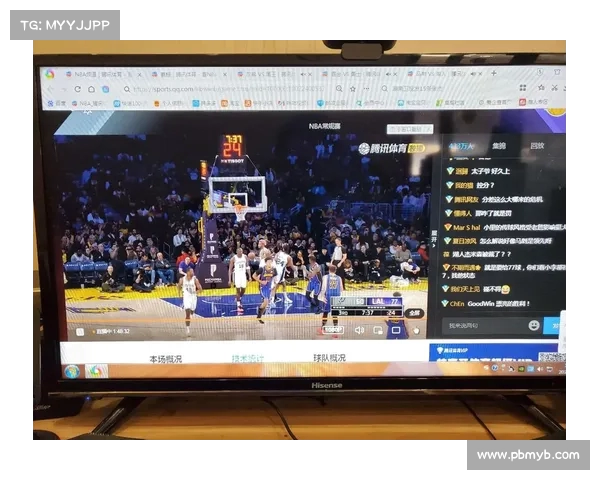Click the chat message input field
Viewport: 600px width, 480px height.
tap(484, 326)
